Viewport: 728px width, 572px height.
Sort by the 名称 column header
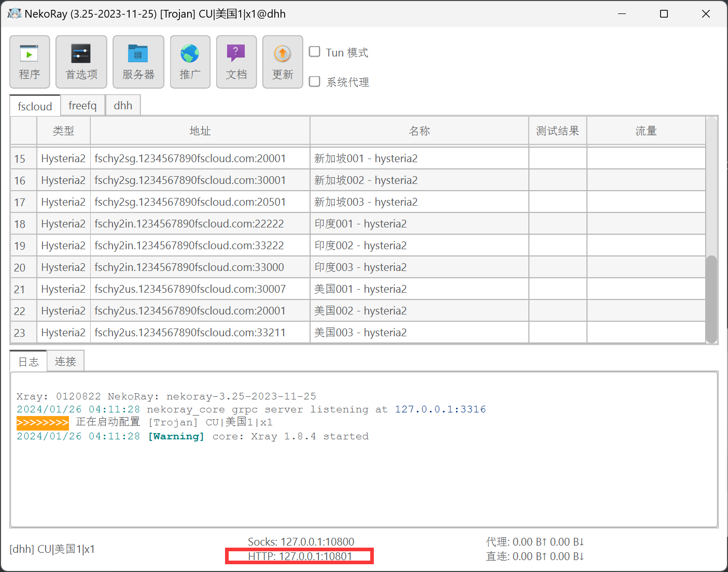coord(419,131)
